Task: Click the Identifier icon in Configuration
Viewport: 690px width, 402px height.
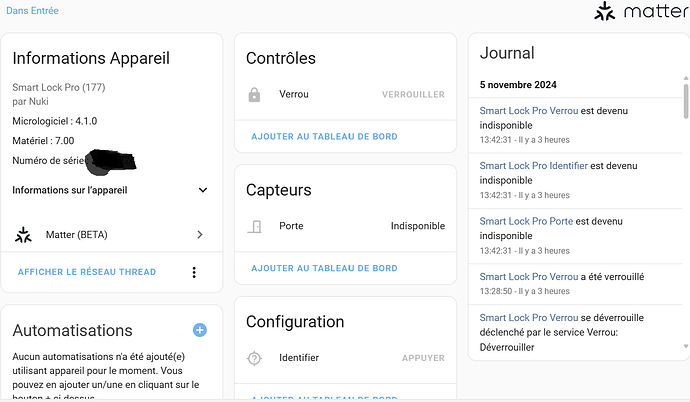Action: coord(254,358)
